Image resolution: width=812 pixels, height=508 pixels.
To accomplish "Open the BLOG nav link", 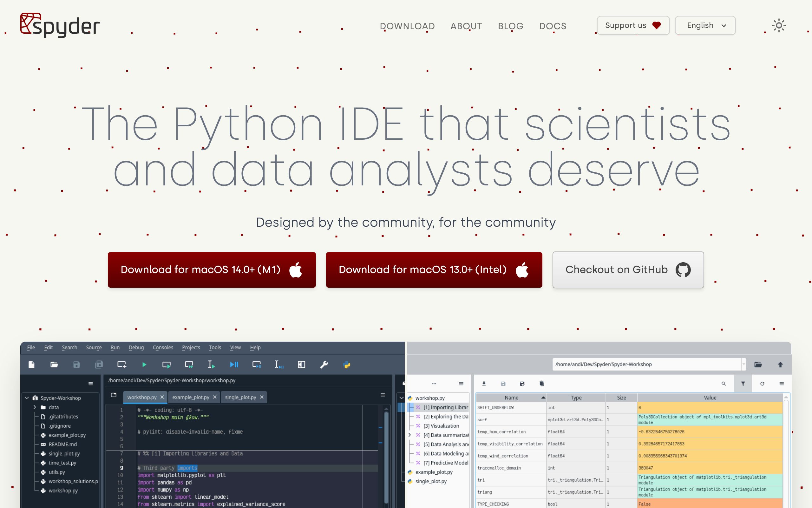I will [x=511, y=26].
